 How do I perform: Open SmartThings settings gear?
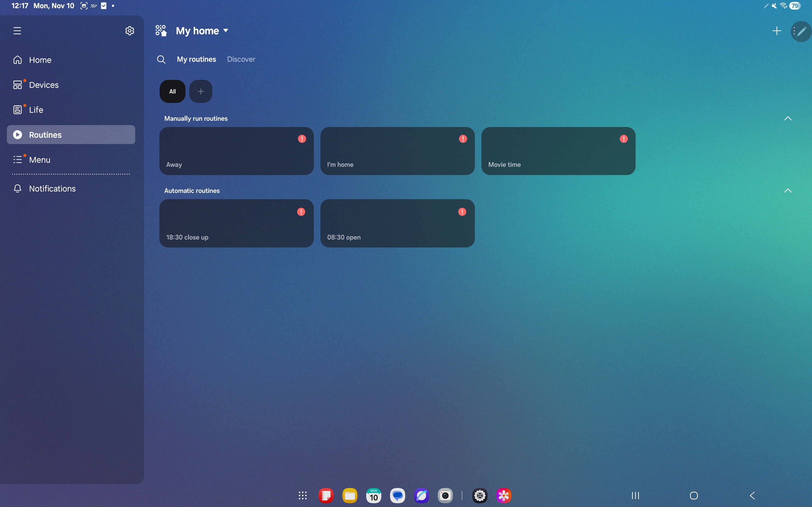[x=129, y=31]
